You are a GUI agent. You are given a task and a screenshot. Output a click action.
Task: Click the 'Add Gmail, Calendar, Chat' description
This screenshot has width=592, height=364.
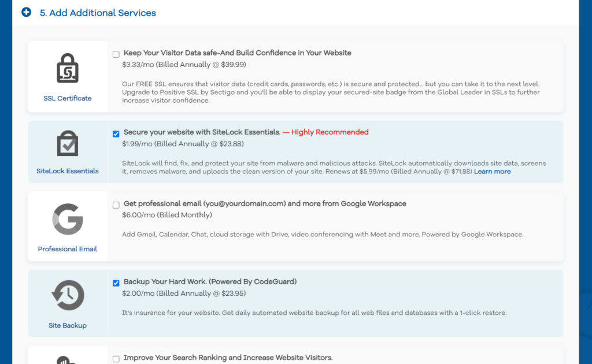323,235
